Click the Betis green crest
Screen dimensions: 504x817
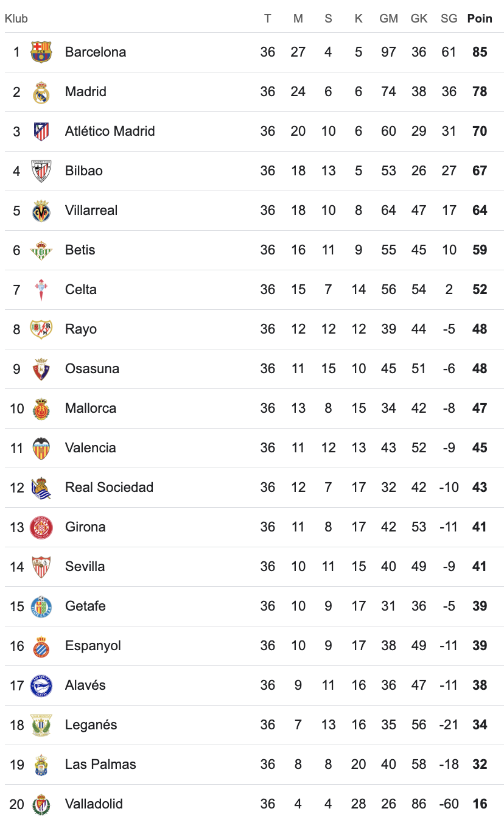(x=41, y=250)
